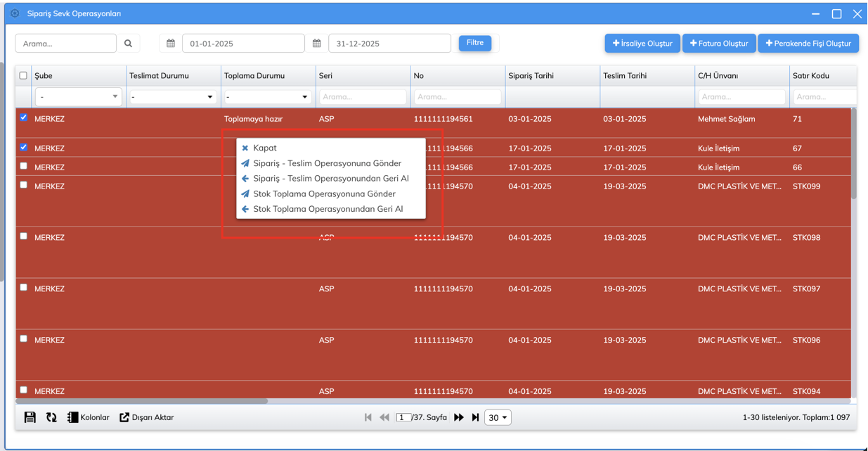
Task: Click the save layout floppy disk icon
Action: [x=30, y=417]
